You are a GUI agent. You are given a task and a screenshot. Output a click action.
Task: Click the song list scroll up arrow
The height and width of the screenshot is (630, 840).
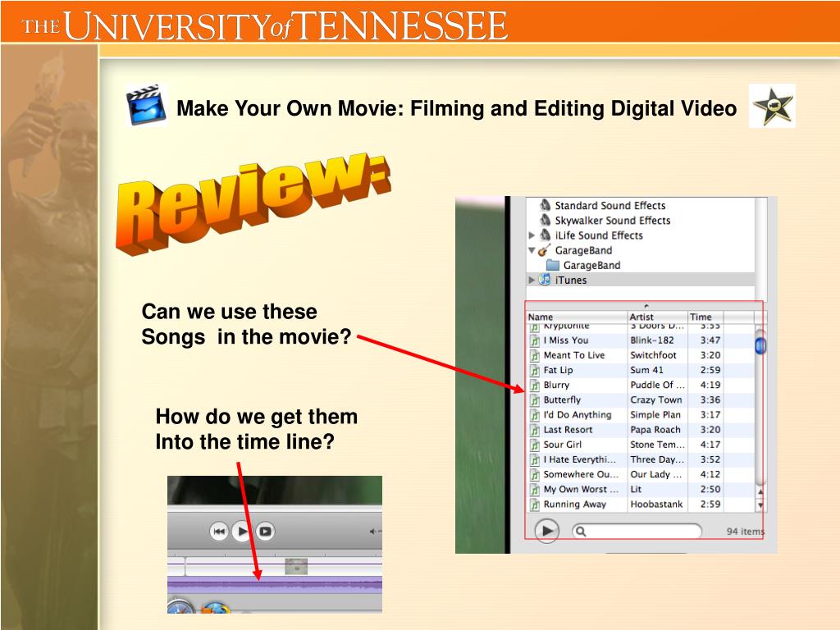(x=760, y=492)
